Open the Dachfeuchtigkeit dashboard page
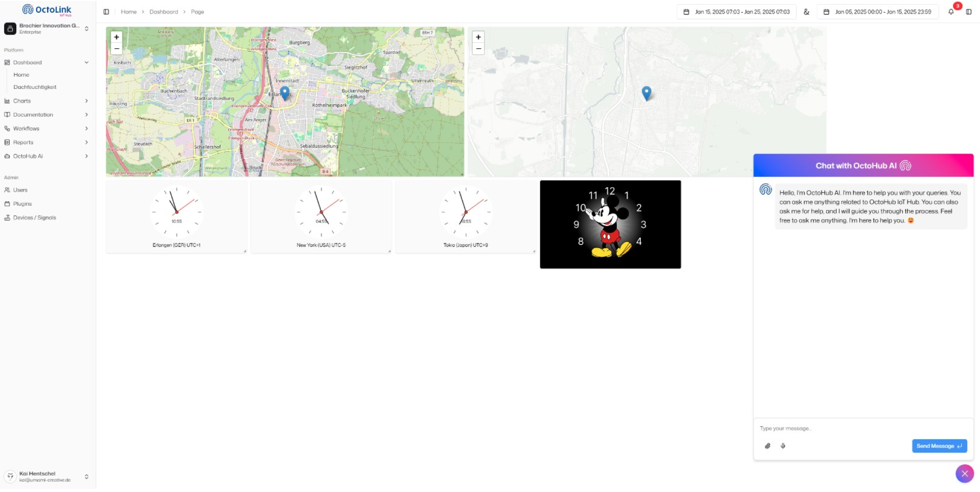This screenshot has width=980, height=492. (x=35, y=87)
